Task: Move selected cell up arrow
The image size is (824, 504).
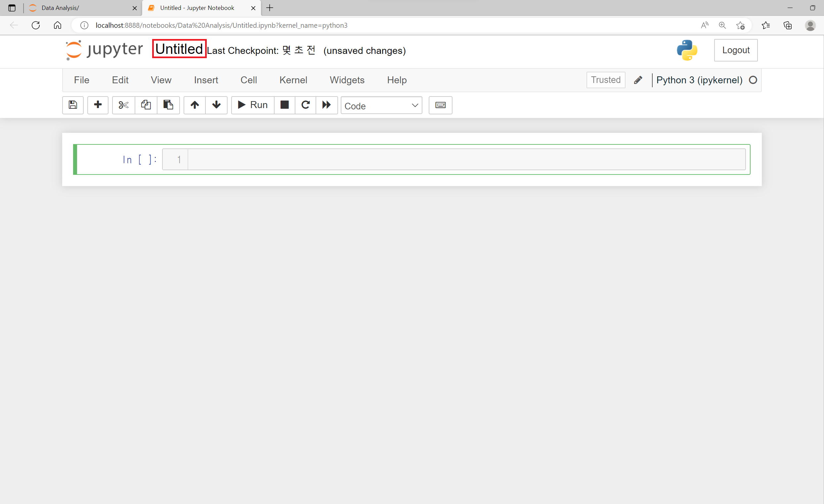Action: (195, 105)
